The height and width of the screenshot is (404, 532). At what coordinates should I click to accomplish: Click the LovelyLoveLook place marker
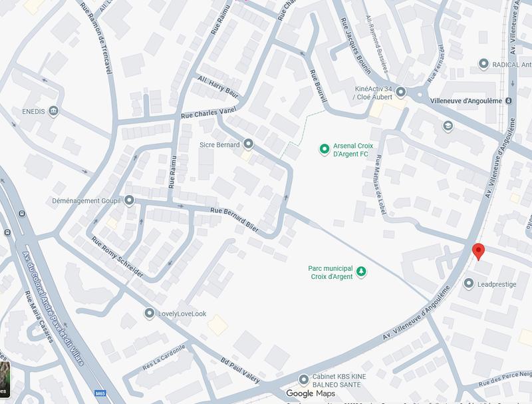pyautogui.click(x=149, y=313)
